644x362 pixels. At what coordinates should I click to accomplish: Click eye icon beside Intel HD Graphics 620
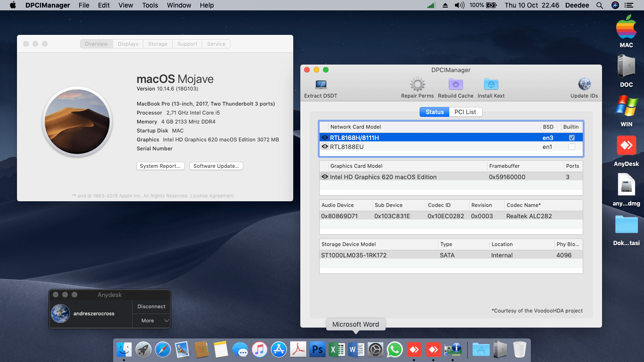tap(325, 177)
